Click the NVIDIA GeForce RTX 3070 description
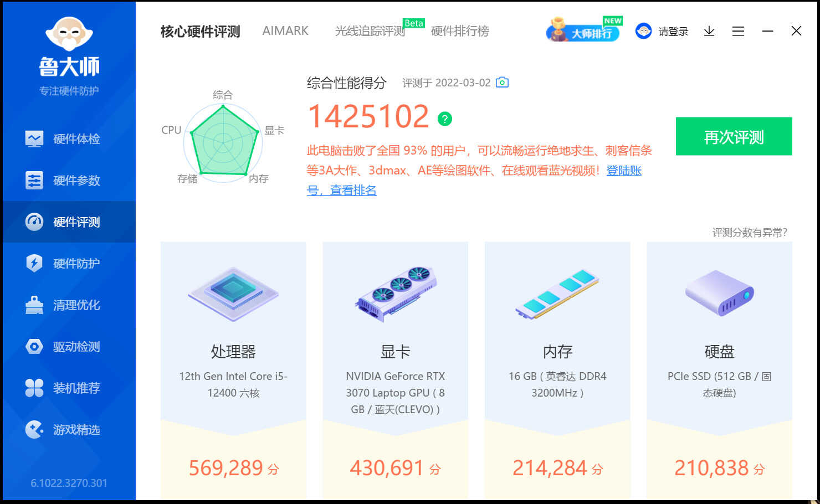The height and width of the screenshot is (504, 820). pyautogui.click(x=395, y=393)
